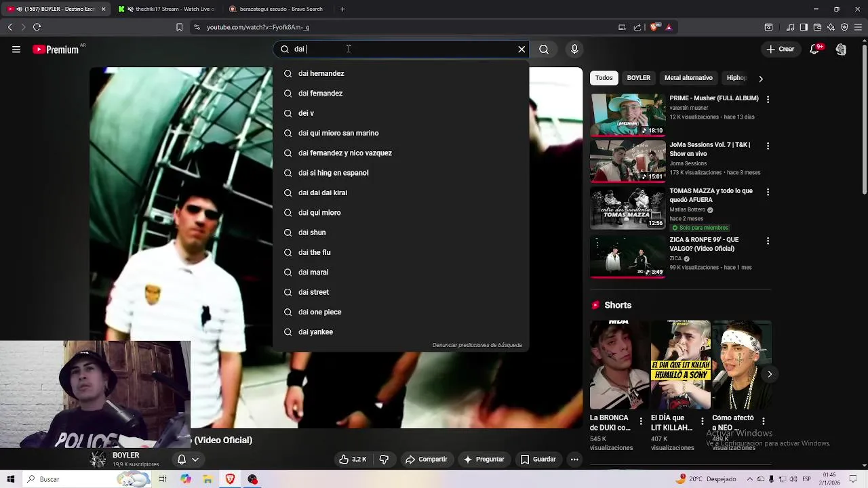
Task: Reload the page with refresh icon
Action: [x=37, y=27]
